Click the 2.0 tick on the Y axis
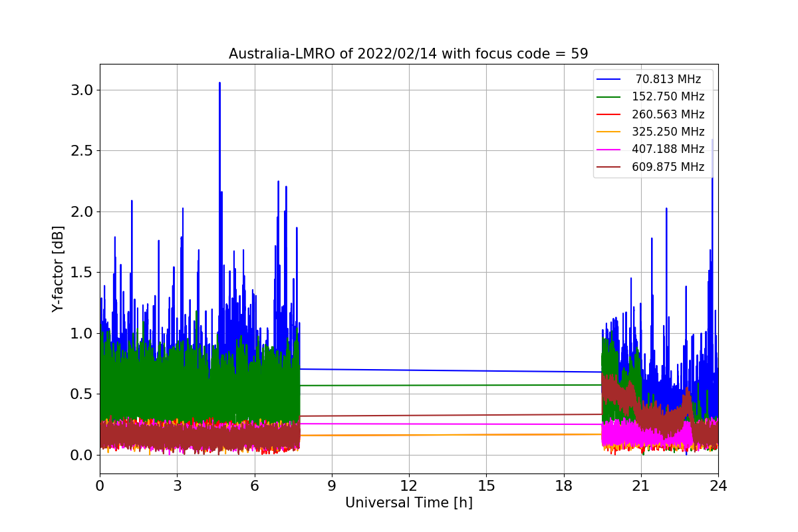This screenshot has width=798, height=532. point(82,211)
